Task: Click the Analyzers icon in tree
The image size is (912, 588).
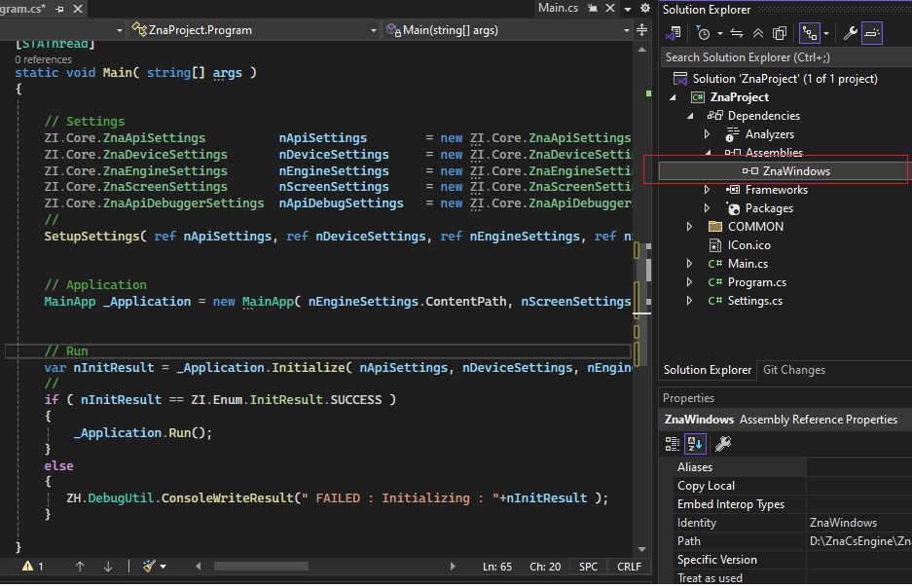Action: pos(732,134)
